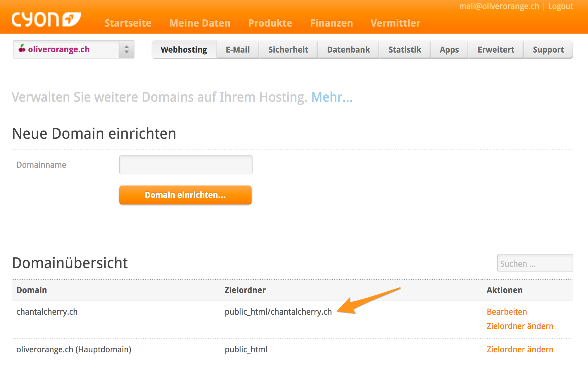Image resolution: width=588 pixels, height=376 pixels.
Task: Click Zielordner ändern for oliverorange.ch Hauptdomain
Action: pyautogui.click(x=520, y=349)
